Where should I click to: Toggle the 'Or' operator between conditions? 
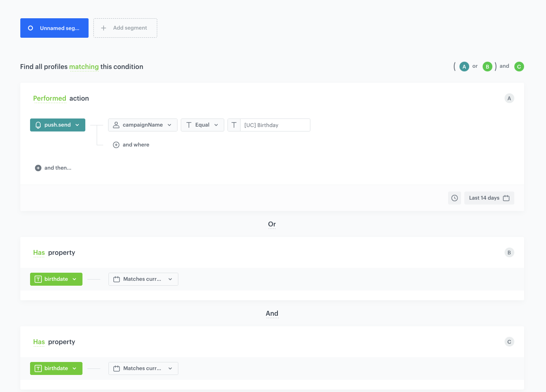tap(272, 224)
